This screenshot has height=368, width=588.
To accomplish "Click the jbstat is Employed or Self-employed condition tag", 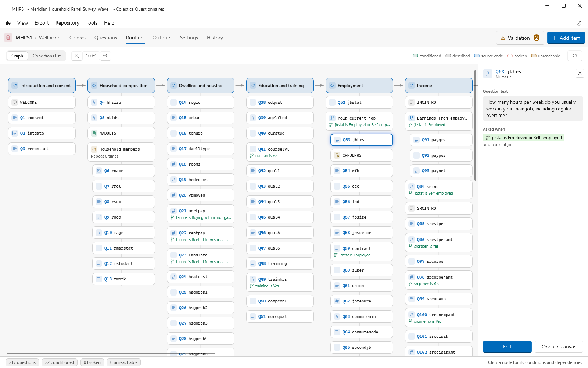I will click(524, 138).
